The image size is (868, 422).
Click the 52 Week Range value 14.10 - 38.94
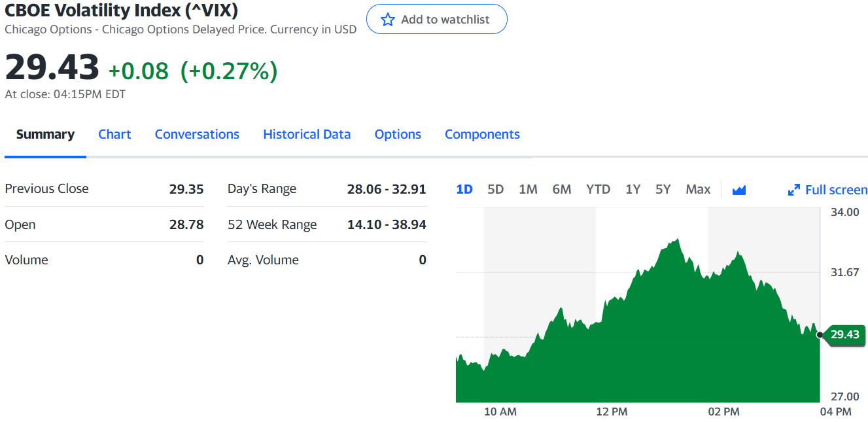(387, 224)
